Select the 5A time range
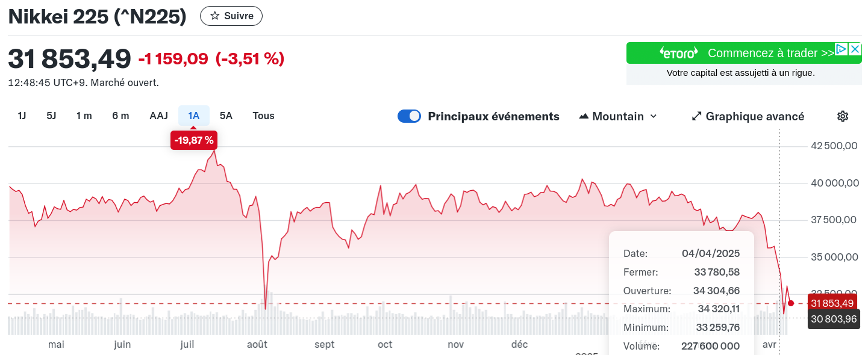The width and height of the screenshot is (868, 355). pyautogui.click(x=226, y=116)
